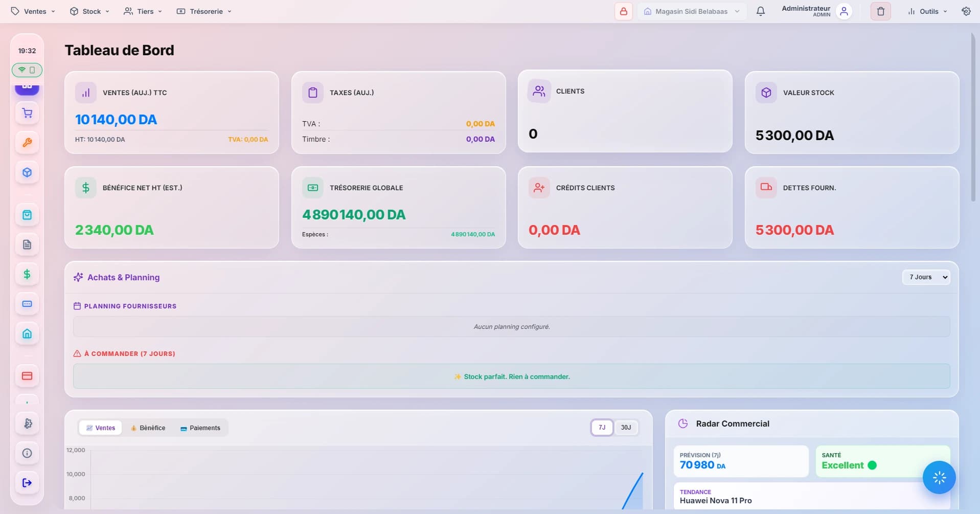Click the Bénéfice Net dollar icon

[x=86, y=188]
